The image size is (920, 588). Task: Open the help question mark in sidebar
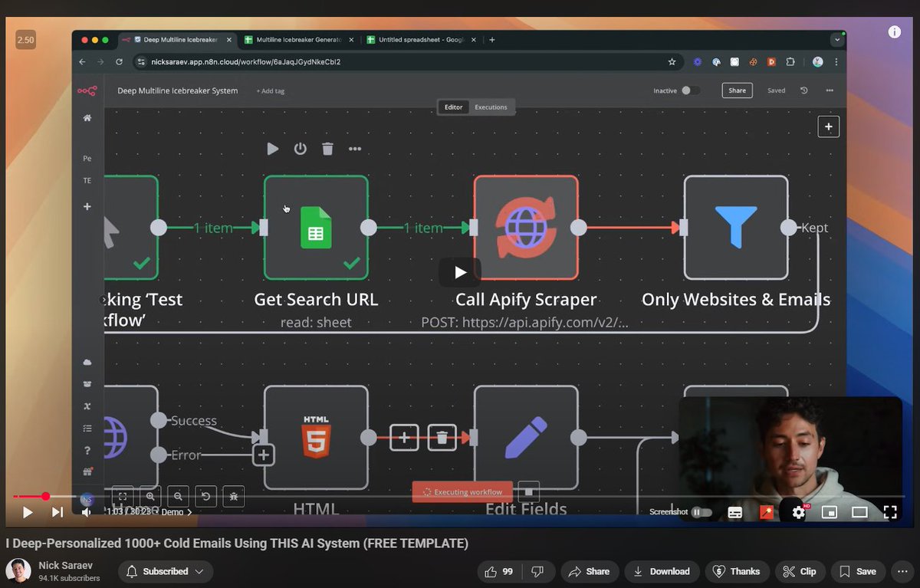[87, 451]
